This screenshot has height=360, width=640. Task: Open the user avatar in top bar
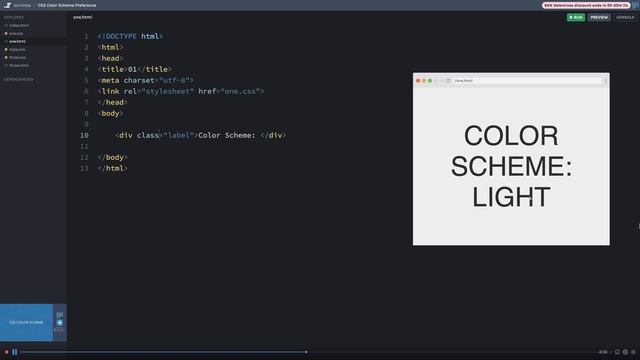636,5
